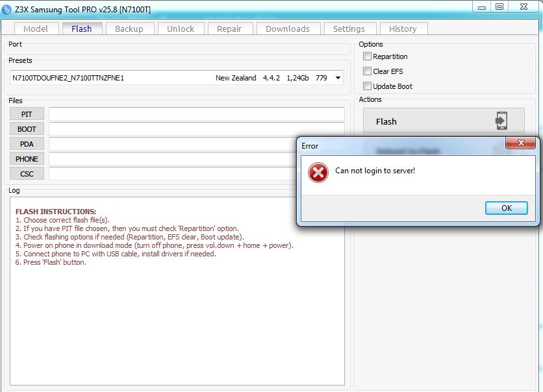Screen dimensions: 543x392
Task: Open the Backup tab
Action: click(x=129, y=29)
